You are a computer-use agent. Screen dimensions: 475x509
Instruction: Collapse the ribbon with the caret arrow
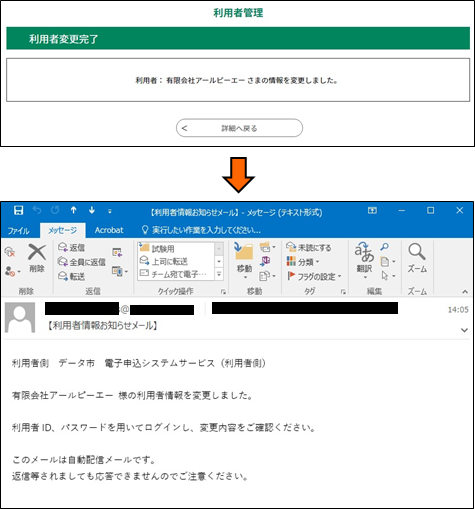(465, 292)
